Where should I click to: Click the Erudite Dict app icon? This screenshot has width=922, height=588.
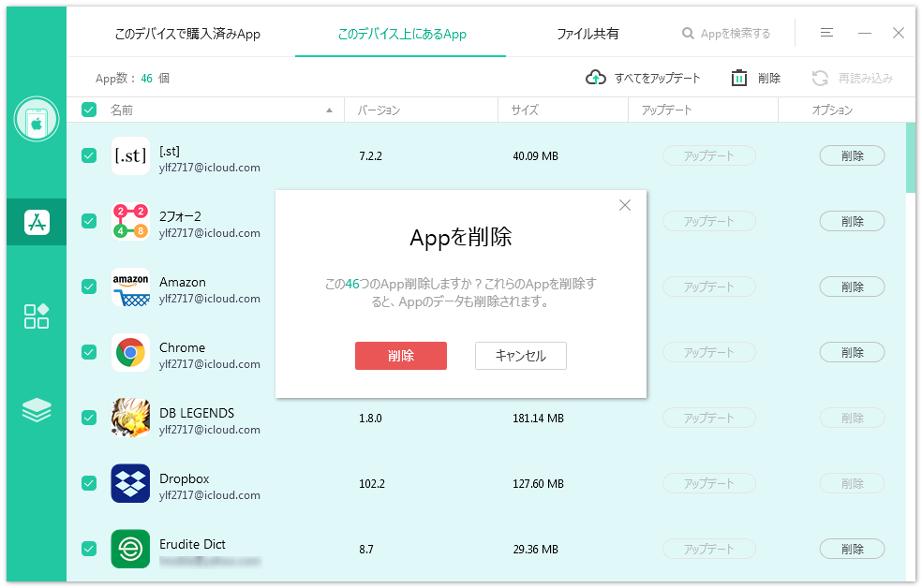tap(130, 550)
